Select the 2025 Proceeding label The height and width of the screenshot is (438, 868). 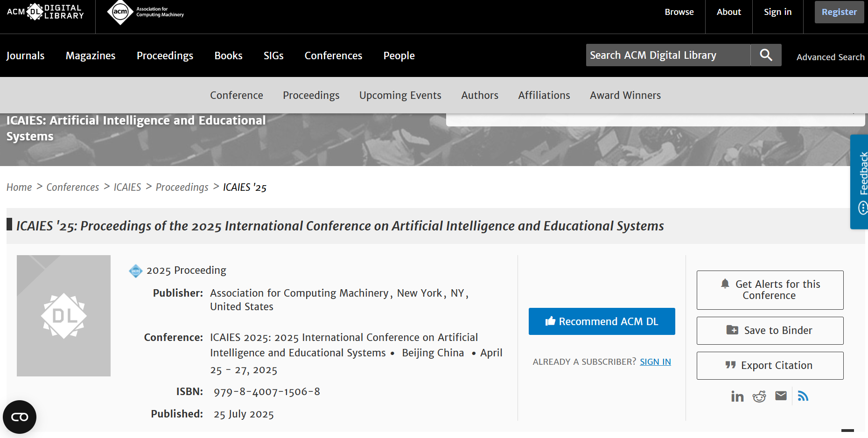click(186, 271)
